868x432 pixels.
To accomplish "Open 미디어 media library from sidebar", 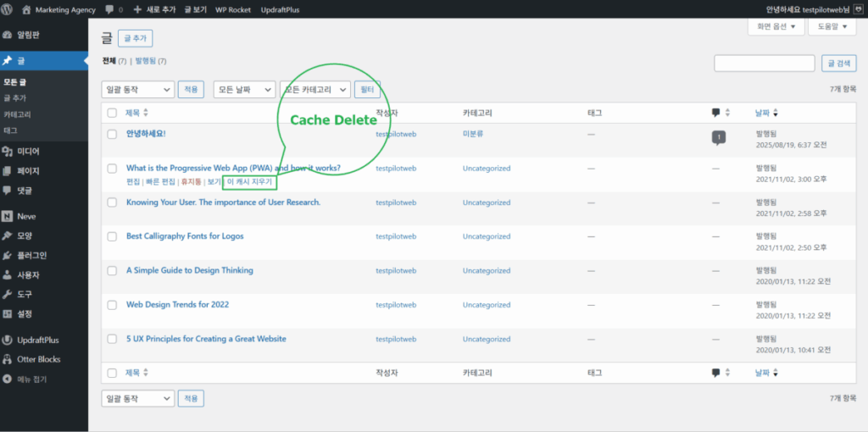I will (28, 151).
